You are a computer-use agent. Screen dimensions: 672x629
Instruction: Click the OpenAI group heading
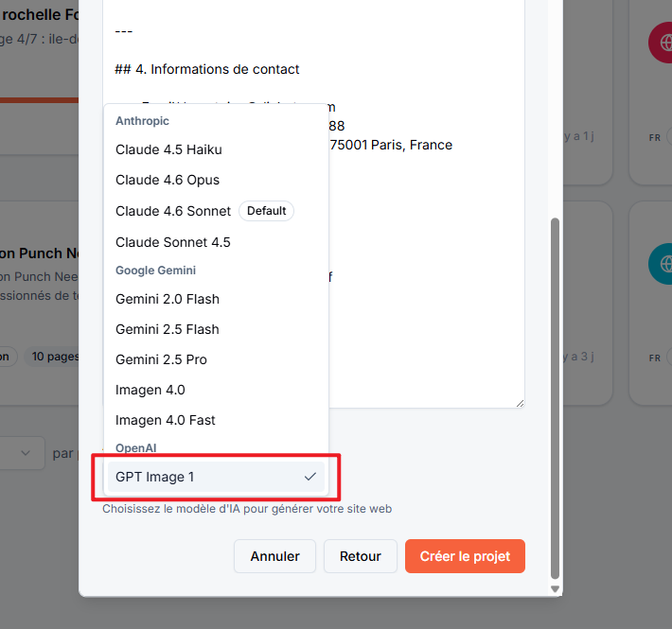coord(136,448)
